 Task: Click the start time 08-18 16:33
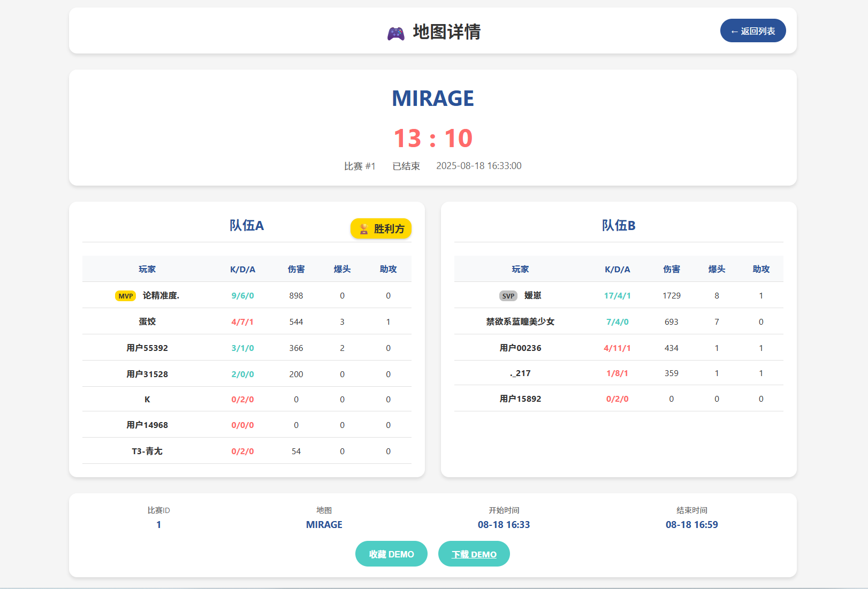(x=504, y=525)
